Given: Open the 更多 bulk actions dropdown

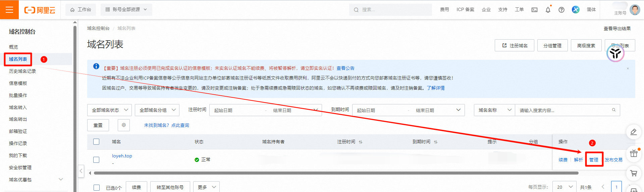Looking at the screenshot, I should [206, 187].
